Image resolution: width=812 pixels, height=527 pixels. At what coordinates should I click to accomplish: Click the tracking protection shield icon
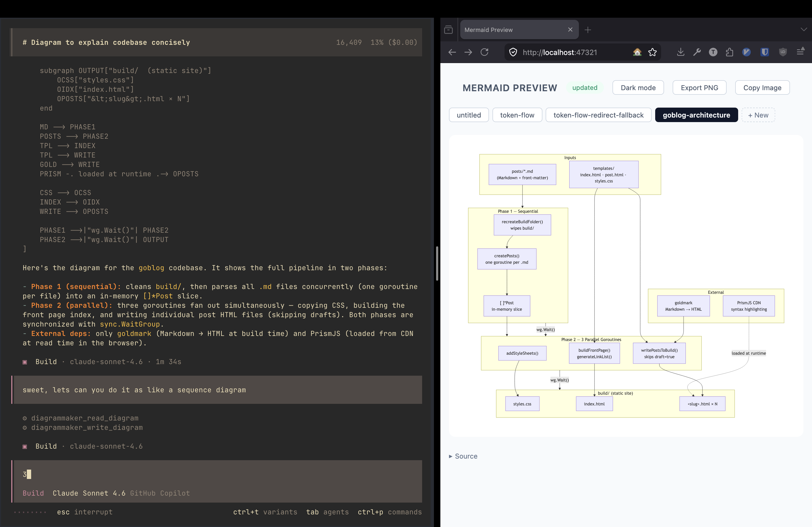[x=513, y=52]
